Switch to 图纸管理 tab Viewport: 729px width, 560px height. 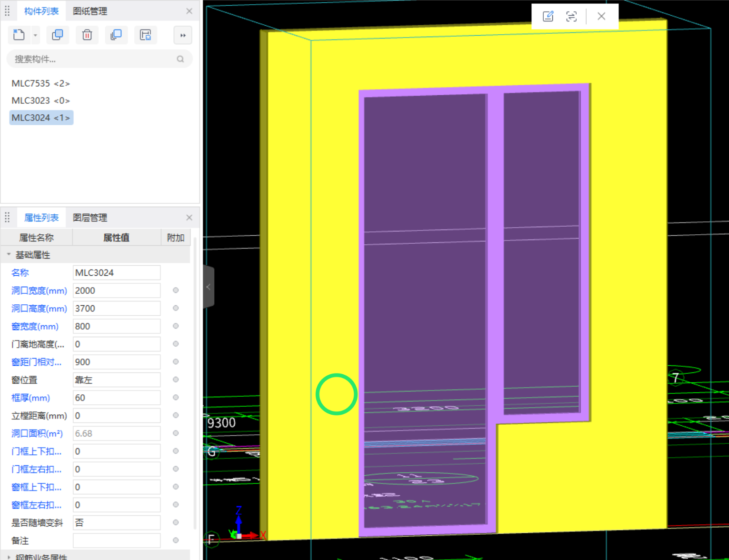click(x=90, y=11)
